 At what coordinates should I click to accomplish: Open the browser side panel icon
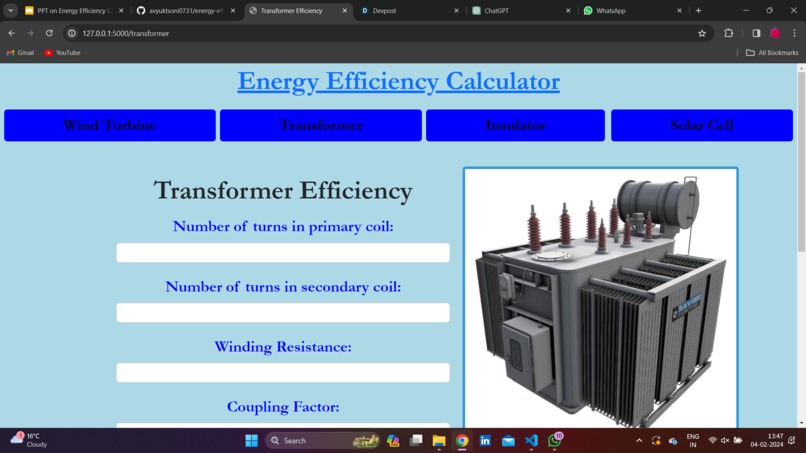click(756, 33)
